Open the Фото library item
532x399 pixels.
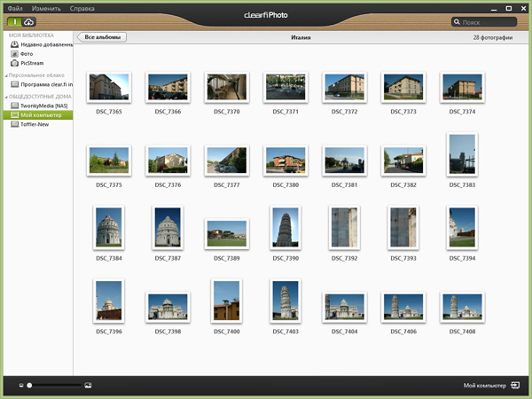click(x=27, y=54)
